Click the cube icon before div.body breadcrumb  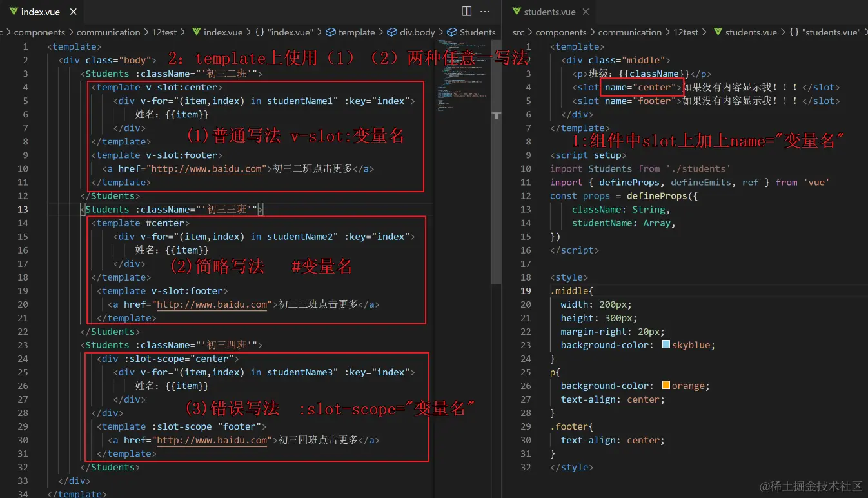coord(392,32)
